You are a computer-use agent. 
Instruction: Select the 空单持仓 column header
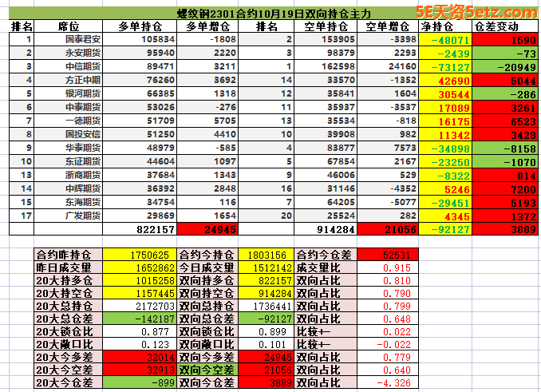pyautogui.click(x=326, y=26)
